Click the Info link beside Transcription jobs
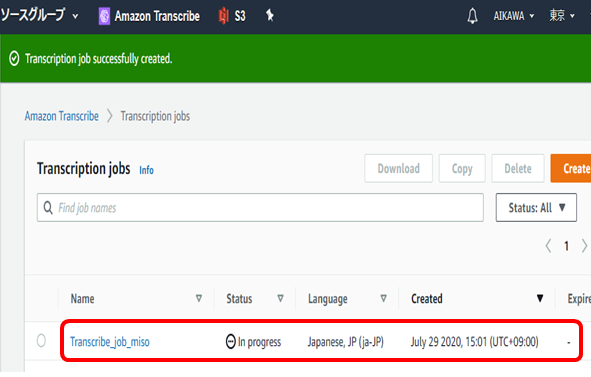 click(146, 170)
